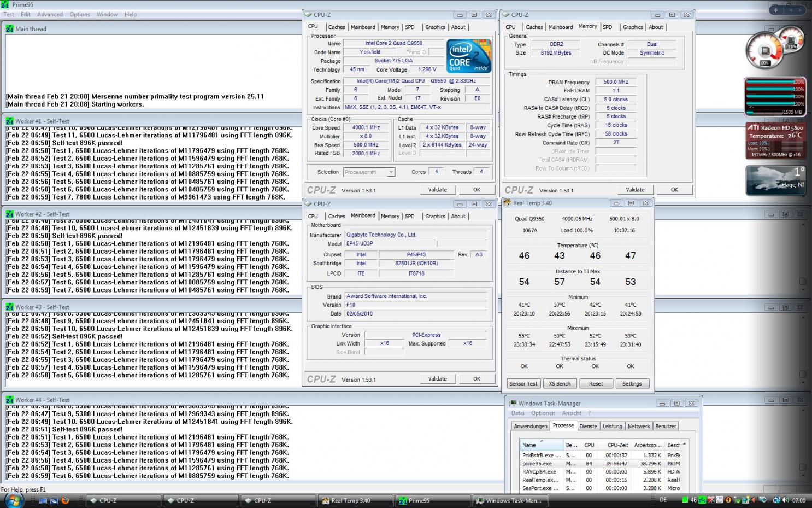
Task: Open About tab in CPU-Z Memory window
Action: point(656,27)
